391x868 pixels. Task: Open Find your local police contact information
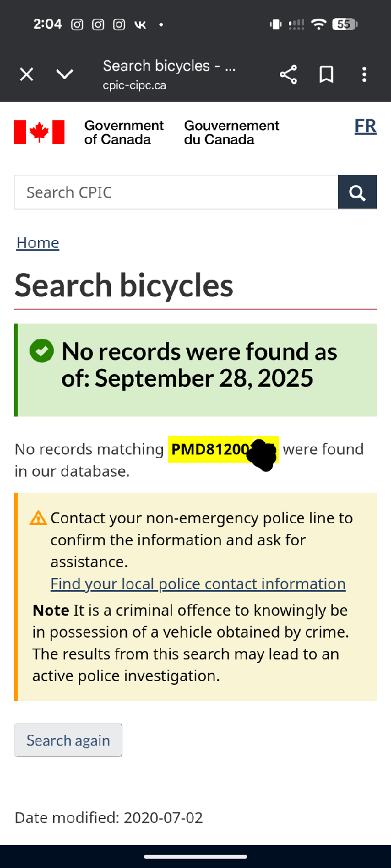(x=198, y=583)
